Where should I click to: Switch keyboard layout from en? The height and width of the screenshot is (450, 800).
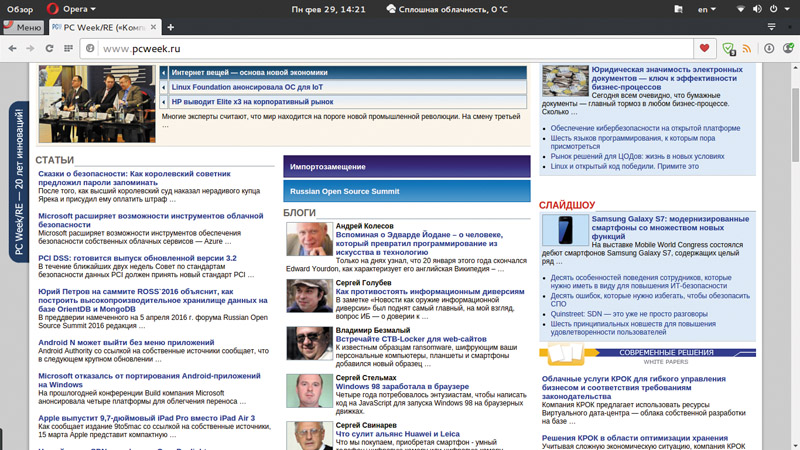(x=707, y=9)
